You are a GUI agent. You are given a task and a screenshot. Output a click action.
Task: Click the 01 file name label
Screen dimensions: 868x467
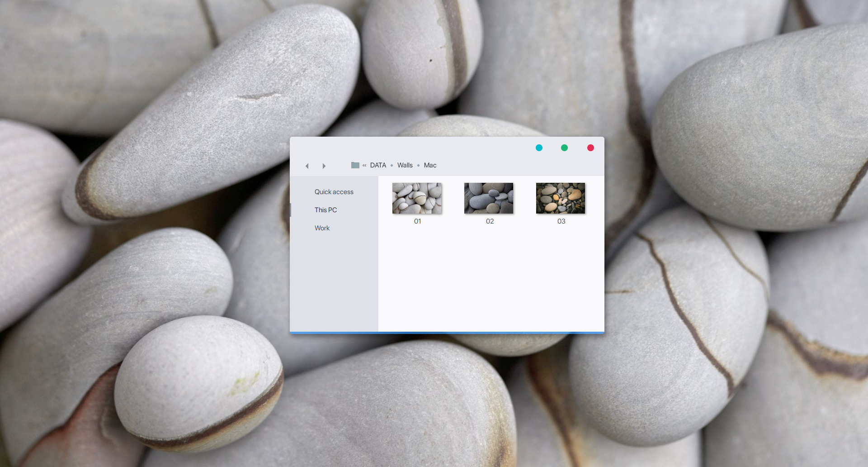(417, 221)
